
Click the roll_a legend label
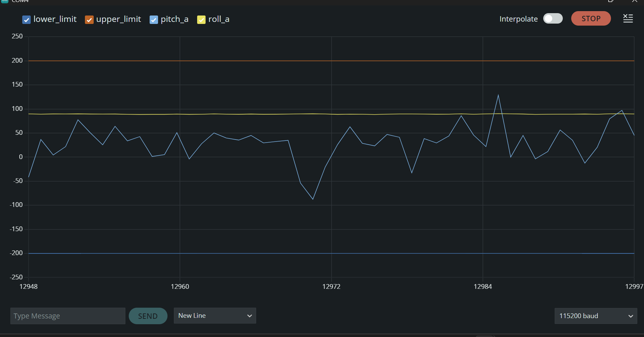(219, 19)
